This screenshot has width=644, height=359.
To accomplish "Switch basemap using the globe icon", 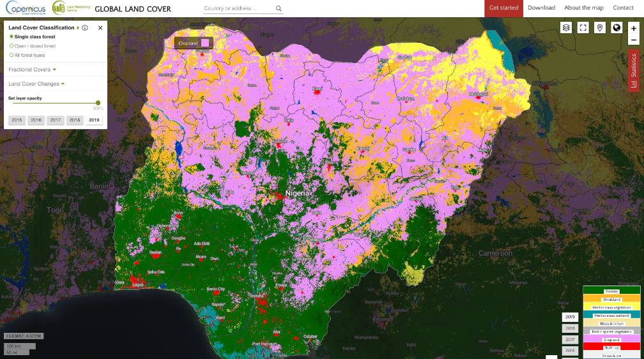I will click(617, 27).
